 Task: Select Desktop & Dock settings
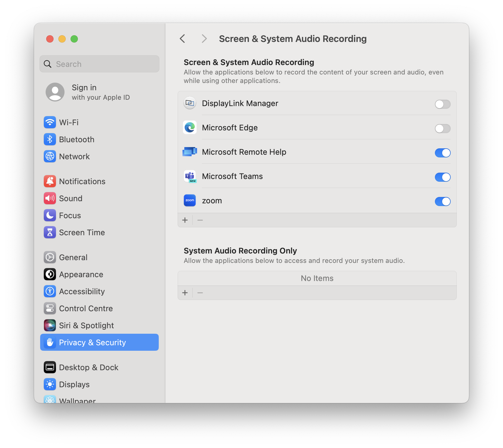click(x=99, y=367)
